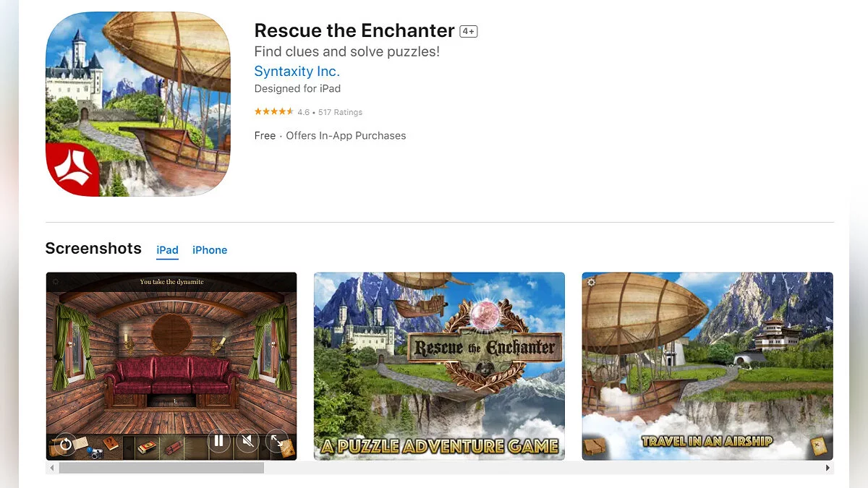Click the horizontal screenshots scrollbar thumb

pyautogui.click(x=161, y=468)
